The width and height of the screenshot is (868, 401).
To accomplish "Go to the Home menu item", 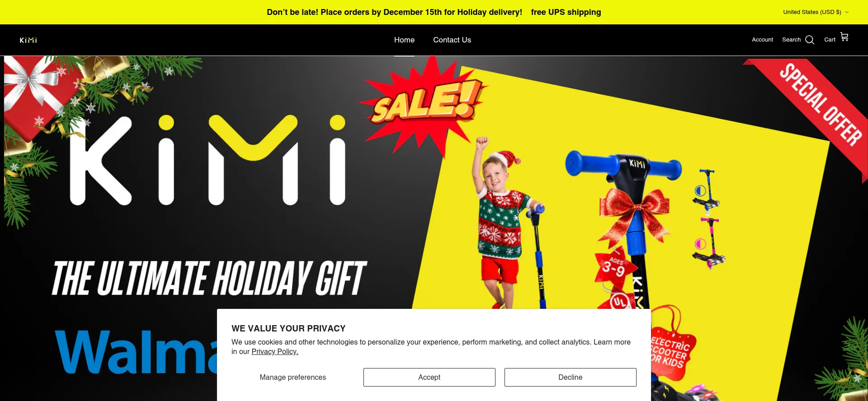I will point(404,40).
